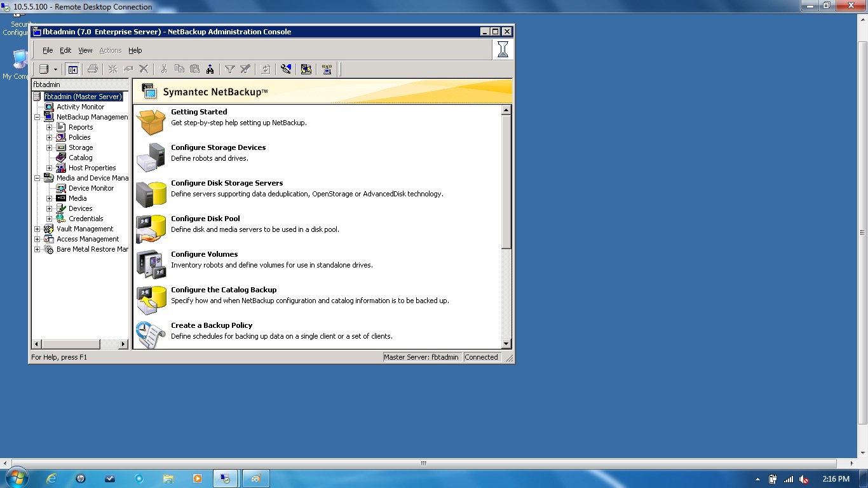Expand the Vault Management node
Screen dimensions: 868x488
pyautogui.click(x=37, y=229)
